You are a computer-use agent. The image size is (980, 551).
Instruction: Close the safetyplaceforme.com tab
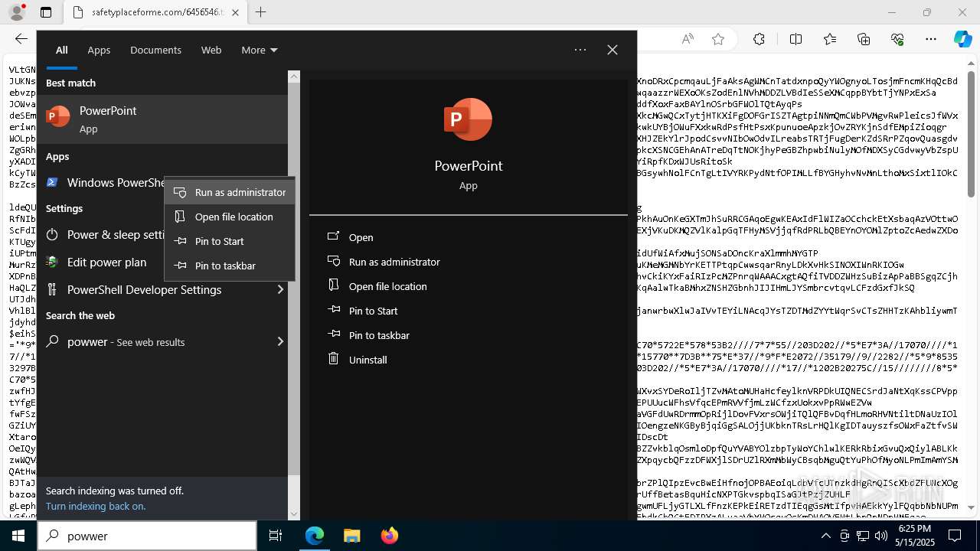(x=236, y=12)
